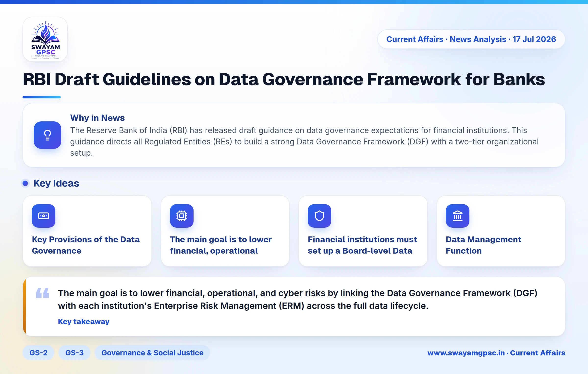Screen dimensions: 588x374
Task: Click the Key takeaway label
Action: [x=84, y=321]
